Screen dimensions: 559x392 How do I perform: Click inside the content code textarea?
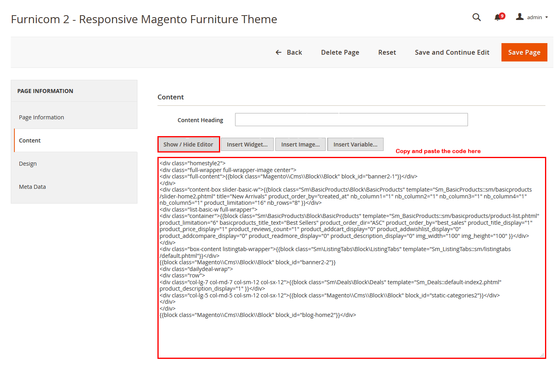pos(352,258)
